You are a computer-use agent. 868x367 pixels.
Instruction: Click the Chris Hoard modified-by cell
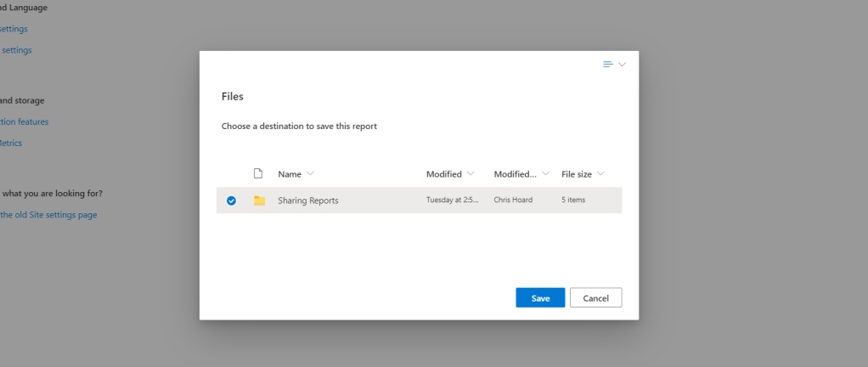pyautogui.click(x=513, y=200)
